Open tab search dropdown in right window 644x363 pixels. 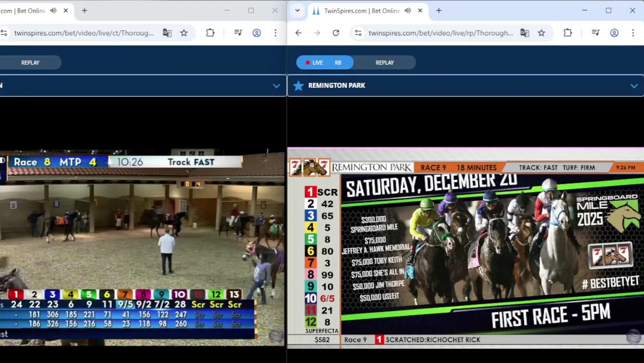[x=297, y=11]
